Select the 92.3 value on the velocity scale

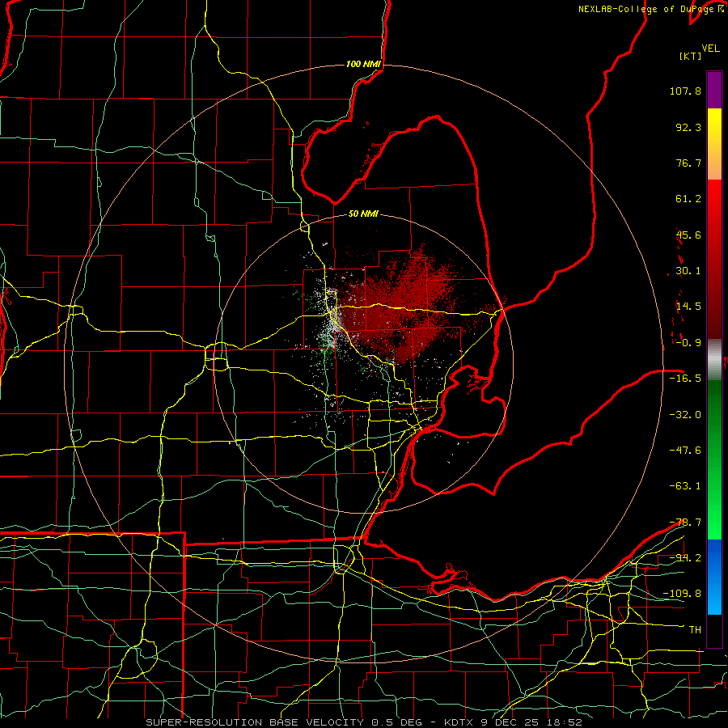[688, 127]
